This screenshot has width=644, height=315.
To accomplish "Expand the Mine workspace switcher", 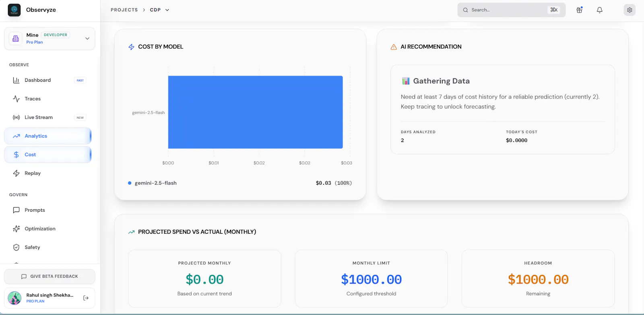I will pyautogui.click(x=87, y=39).
